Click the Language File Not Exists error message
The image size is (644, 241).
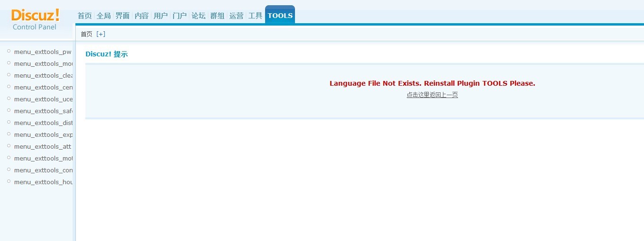[x=432, y=83]
